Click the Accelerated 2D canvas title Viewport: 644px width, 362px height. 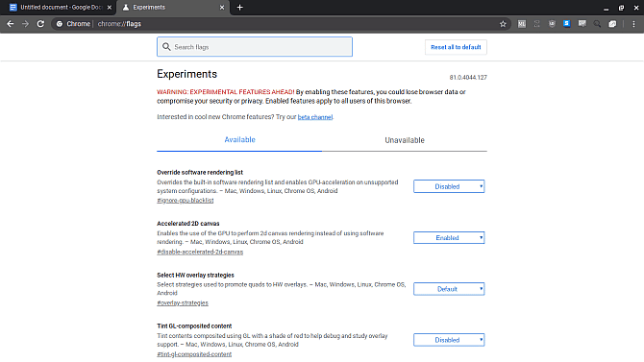click(188, 224)
